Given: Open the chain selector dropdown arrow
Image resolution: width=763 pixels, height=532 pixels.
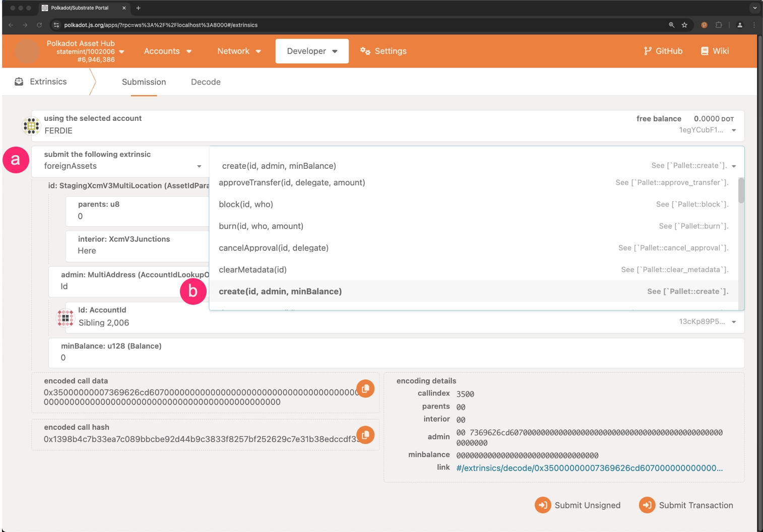Looking at the screenshot, I should [x=121, y=51].
